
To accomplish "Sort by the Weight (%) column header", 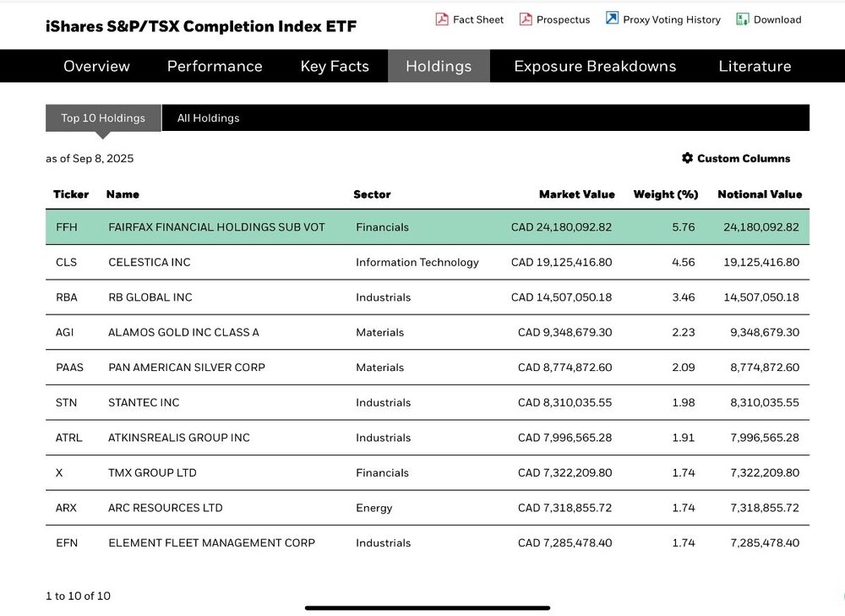I will (x=666, y=194).
